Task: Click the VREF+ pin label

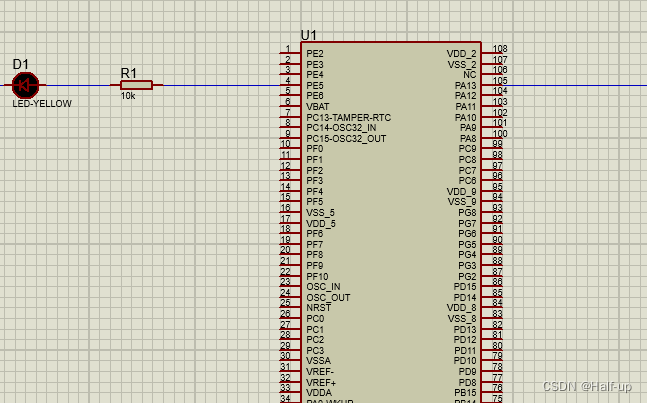Action: pos(321,382)
